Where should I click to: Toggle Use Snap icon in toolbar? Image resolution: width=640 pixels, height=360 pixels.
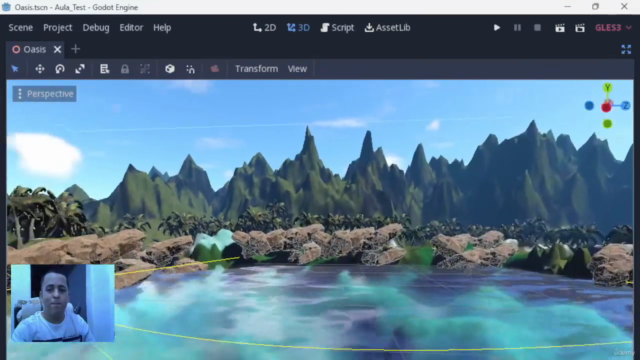point(190,69)
